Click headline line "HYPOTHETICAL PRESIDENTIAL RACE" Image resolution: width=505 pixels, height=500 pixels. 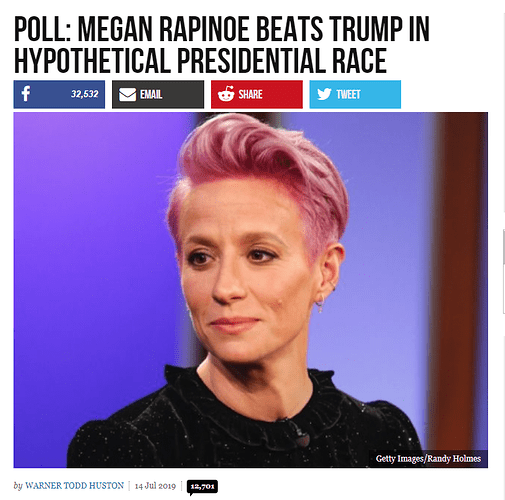(x=200, y=60)
